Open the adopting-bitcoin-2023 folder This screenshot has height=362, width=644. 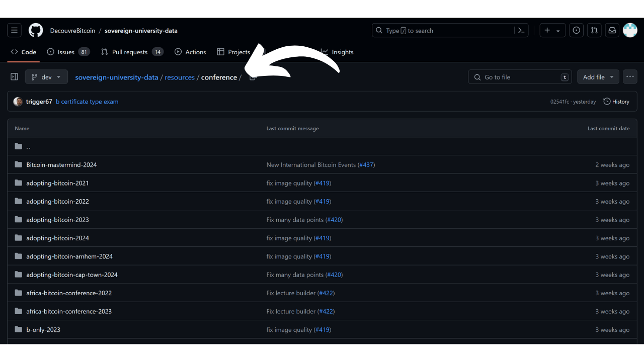(57, 220)
